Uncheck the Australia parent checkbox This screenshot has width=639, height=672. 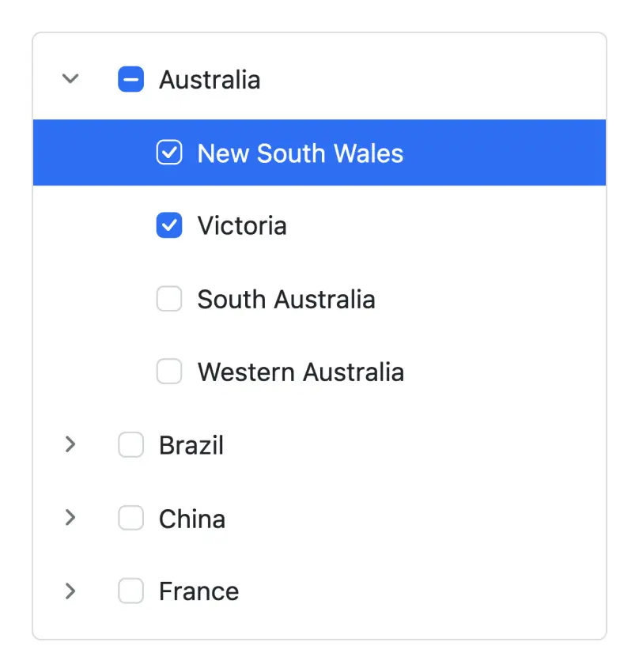point(130,79)
